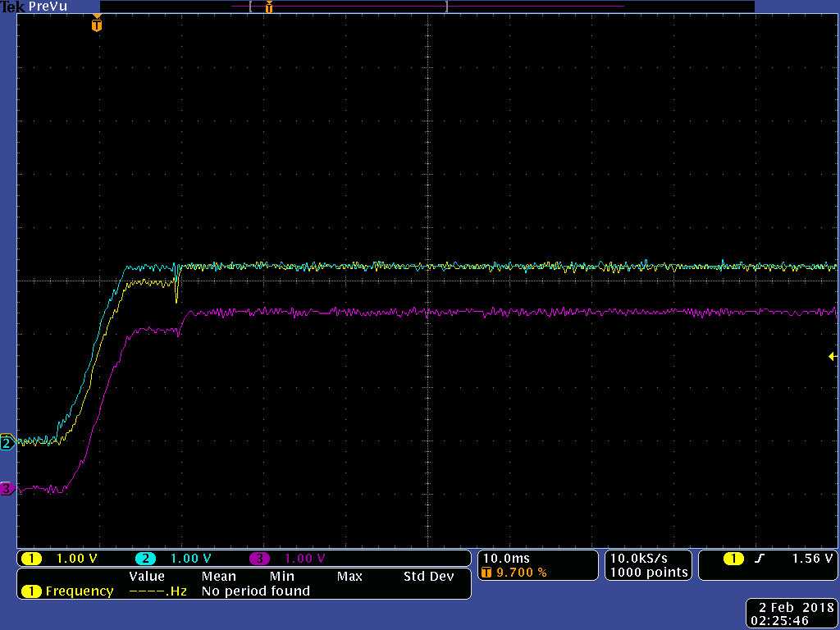Click the Value column header
The height and width of the screenshot is (630, 840).
(x=147, y=577)
